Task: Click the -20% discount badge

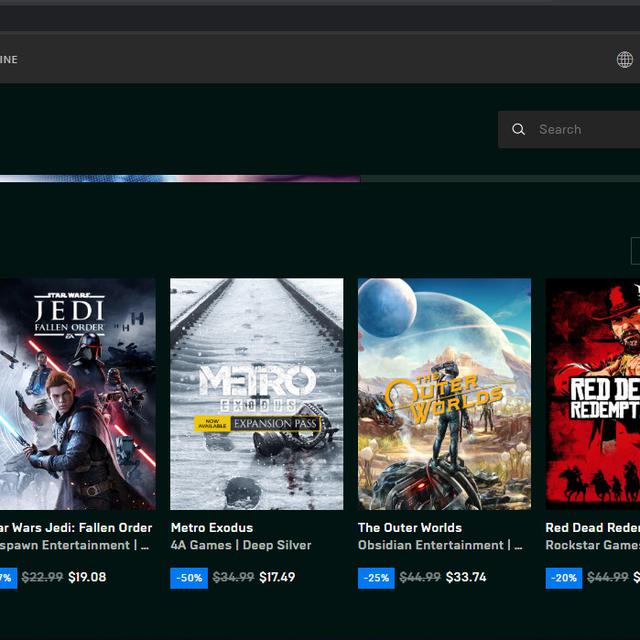Action: coord(564,578)
